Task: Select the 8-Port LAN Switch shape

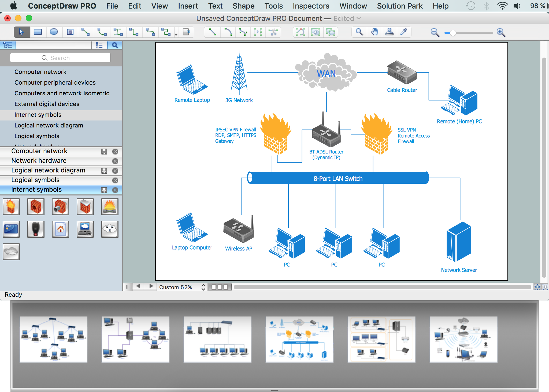Action: (x=338, y=178)
